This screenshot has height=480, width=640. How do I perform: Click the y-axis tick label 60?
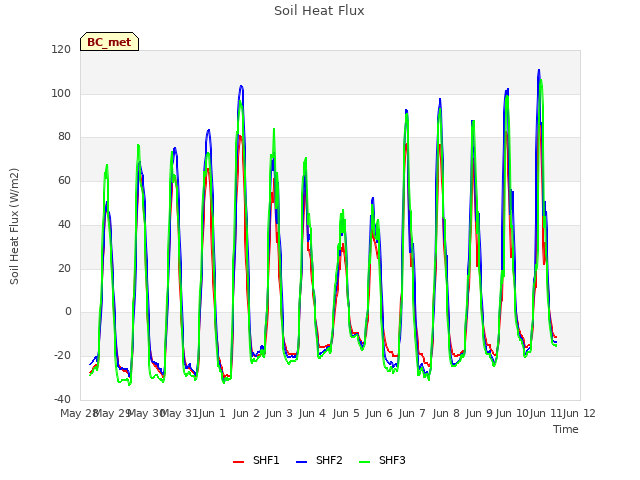click(x=64, y=180)
